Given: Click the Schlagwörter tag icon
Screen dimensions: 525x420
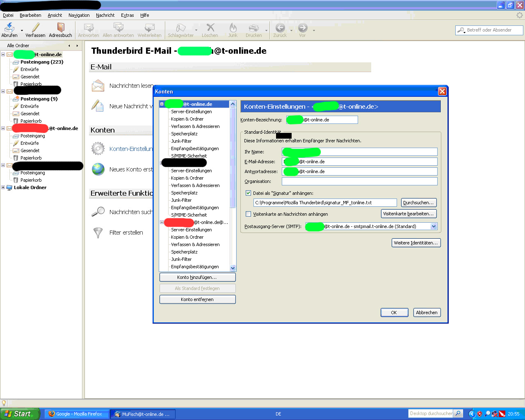Looking at the screenshot, I should [180, 27].
